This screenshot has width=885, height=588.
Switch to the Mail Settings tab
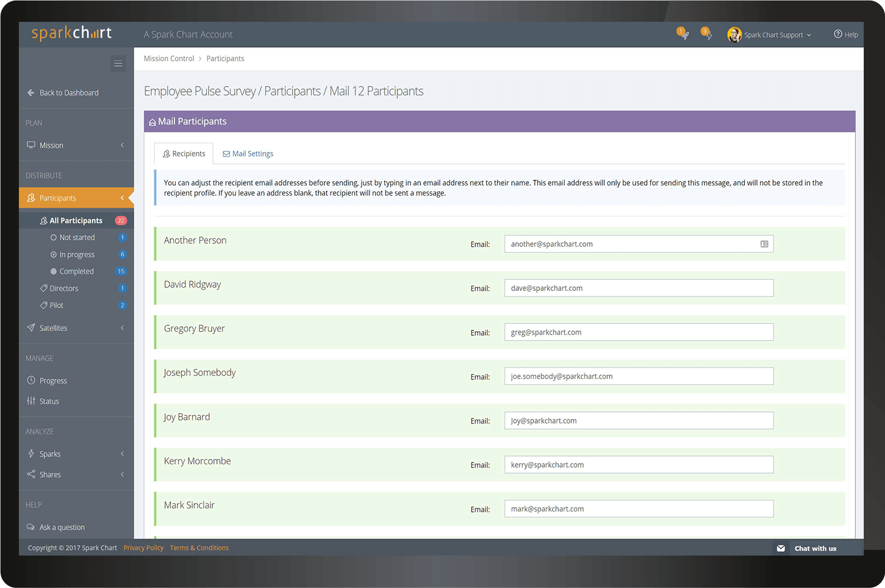248,154
